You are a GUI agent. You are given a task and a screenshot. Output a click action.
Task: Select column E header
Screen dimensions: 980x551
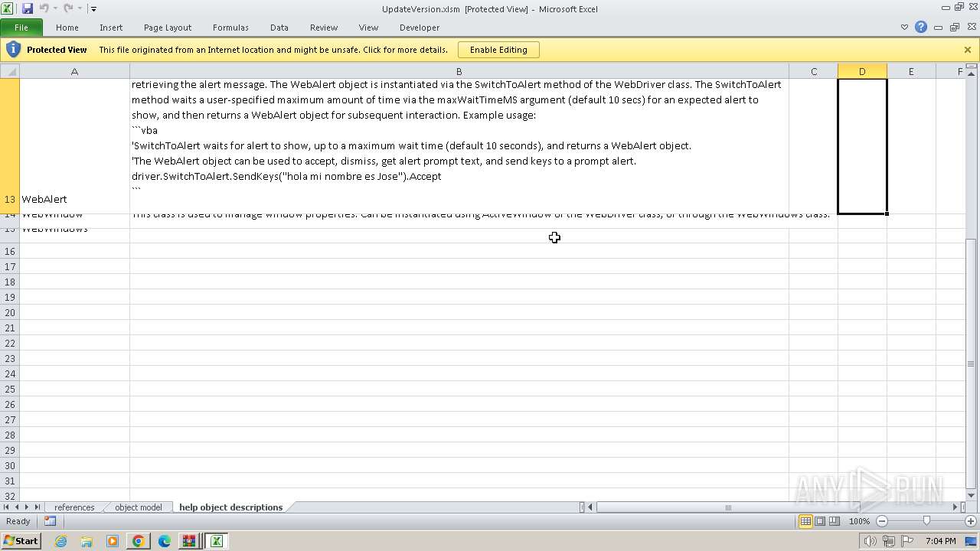[911, 71]
